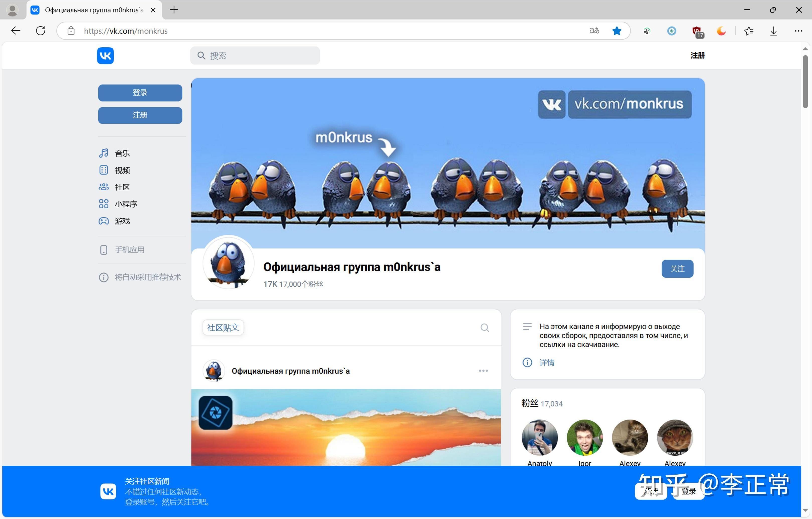This screenshot has height=519, width=812.
Task: Click the phone icon beside 手机应用
Action: tap(104, 250)
